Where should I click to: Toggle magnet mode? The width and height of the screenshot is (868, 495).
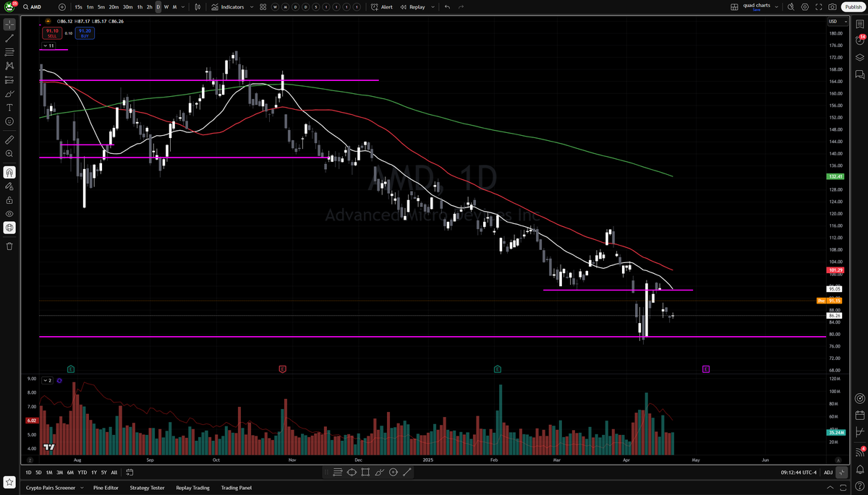[9, 172]
